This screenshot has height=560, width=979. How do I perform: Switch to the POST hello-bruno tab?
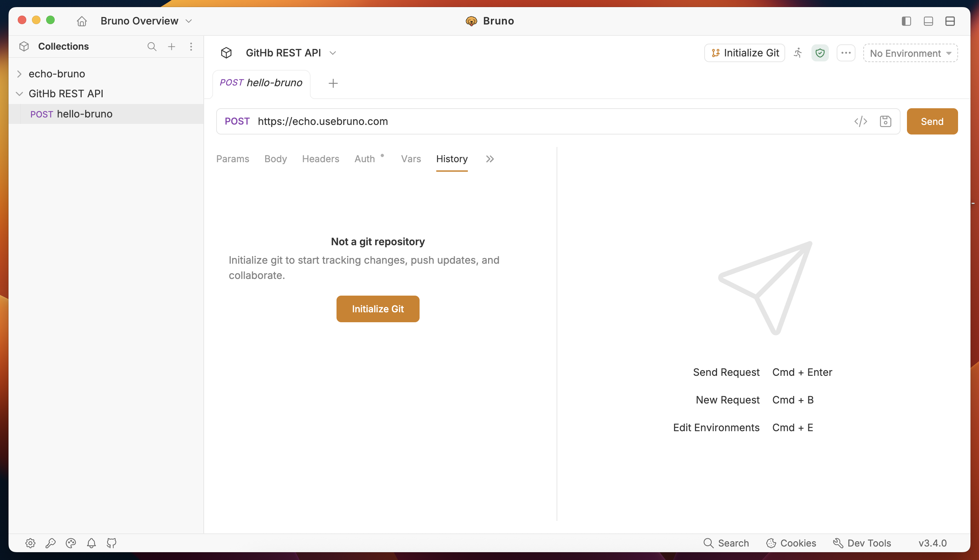[261, 83]
